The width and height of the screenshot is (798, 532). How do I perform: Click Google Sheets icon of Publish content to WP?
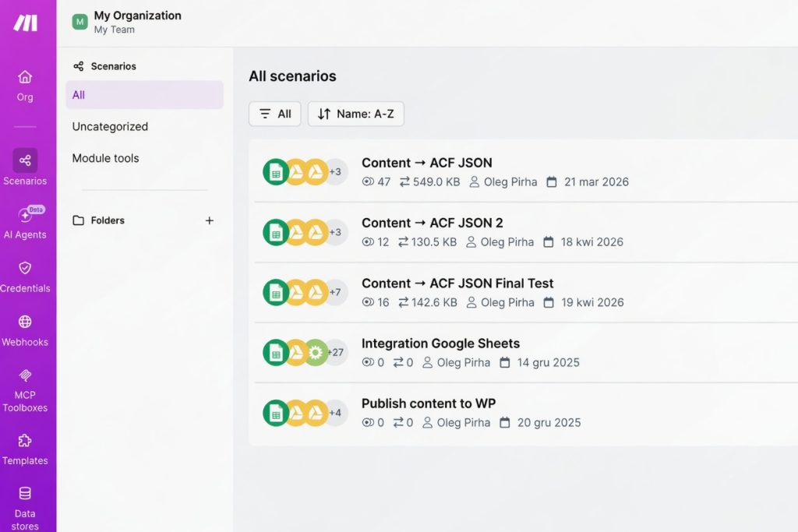[x=276, y=413]
